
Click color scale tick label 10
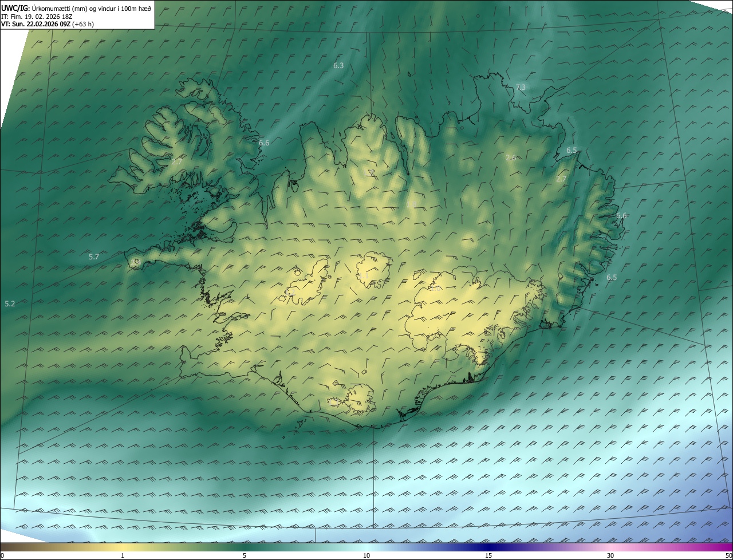pyautogui.click(x=366, y=555)
